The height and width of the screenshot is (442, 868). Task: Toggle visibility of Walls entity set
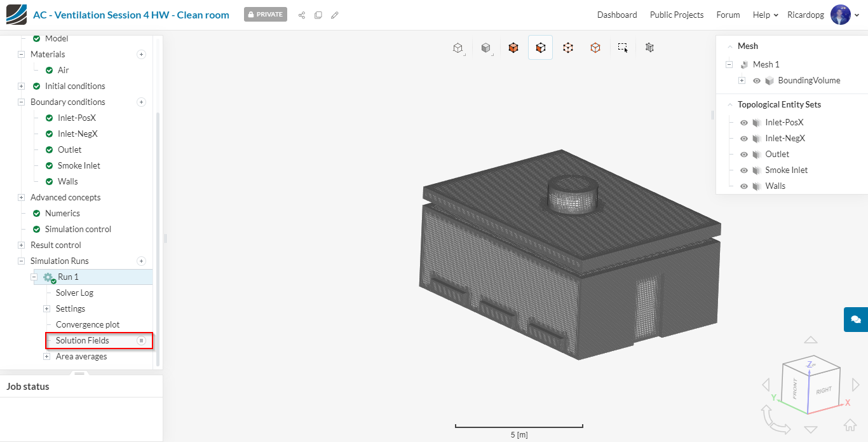click(x=744, y=186)
